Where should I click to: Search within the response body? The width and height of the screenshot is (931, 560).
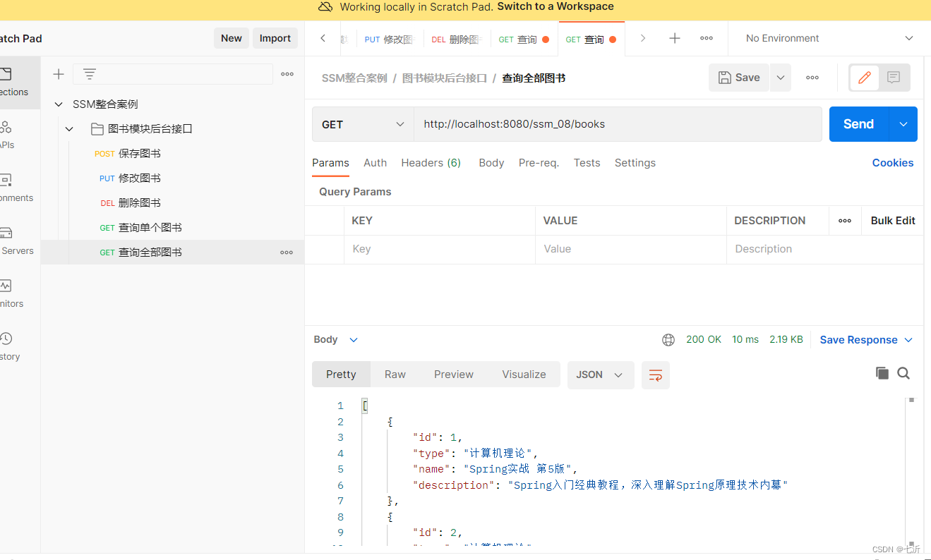[903, 372]
